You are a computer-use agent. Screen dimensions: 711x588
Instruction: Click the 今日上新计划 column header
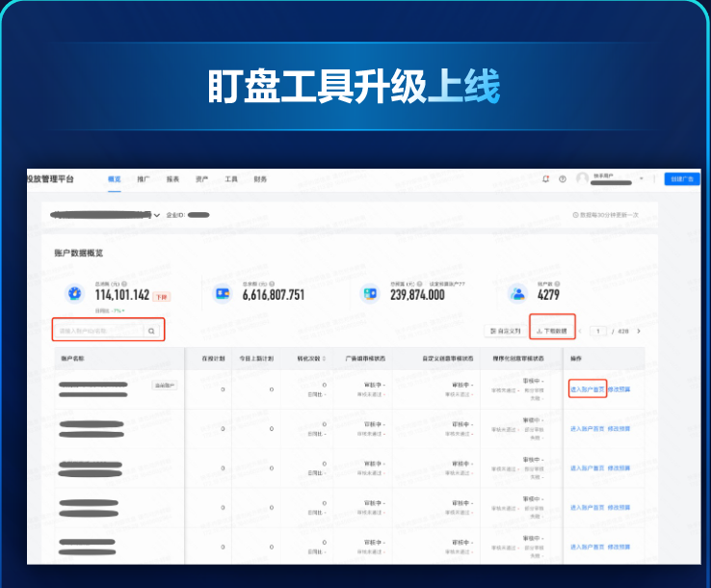coord(256,359)
